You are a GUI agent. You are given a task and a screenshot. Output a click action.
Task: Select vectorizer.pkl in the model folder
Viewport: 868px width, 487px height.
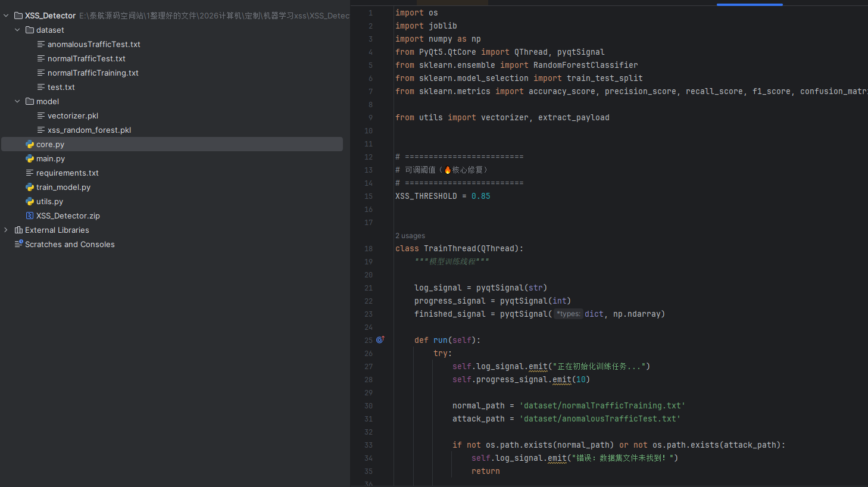click(73, 115)
